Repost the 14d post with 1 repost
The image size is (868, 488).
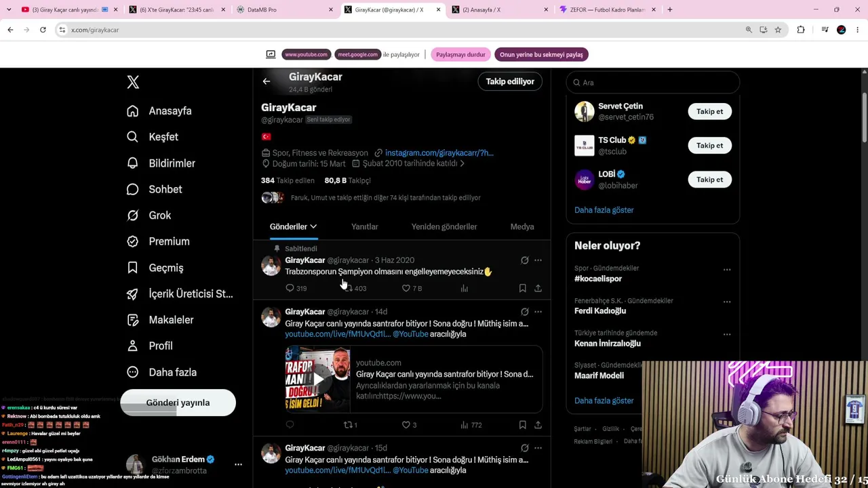[x=351, y=425]
